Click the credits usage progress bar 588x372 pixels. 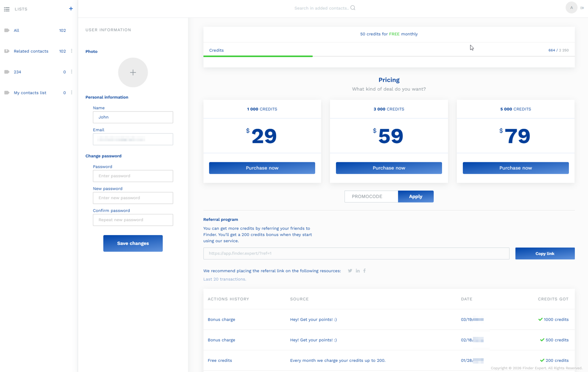[x=389, y=56]
